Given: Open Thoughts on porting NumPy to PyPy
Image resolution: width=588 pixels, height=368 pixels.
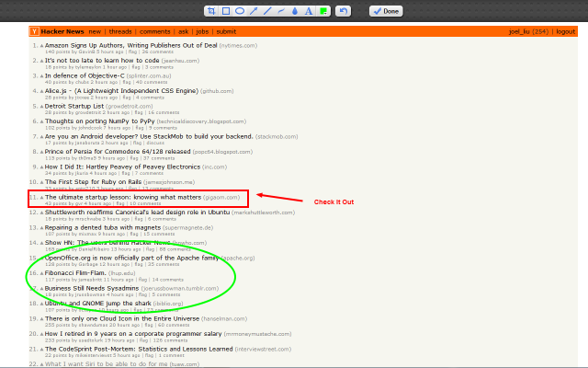Looking at the screenshot, I should point(100,121).
